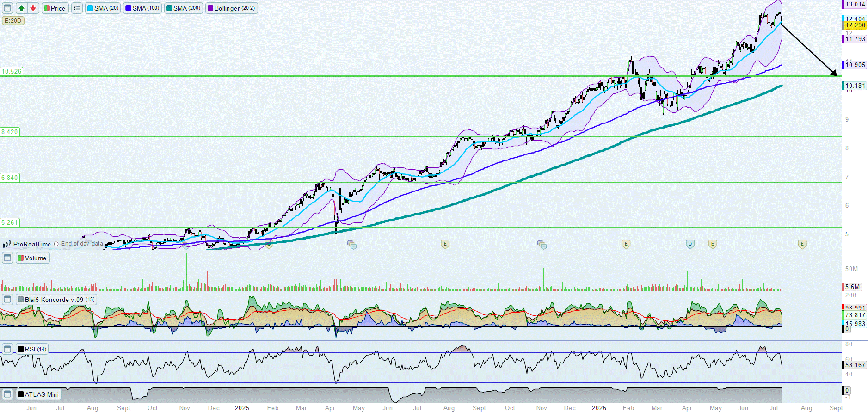868x412 pixels.
Task: Click the 2026 year label on time axis
Action: [x=599, y=408]
